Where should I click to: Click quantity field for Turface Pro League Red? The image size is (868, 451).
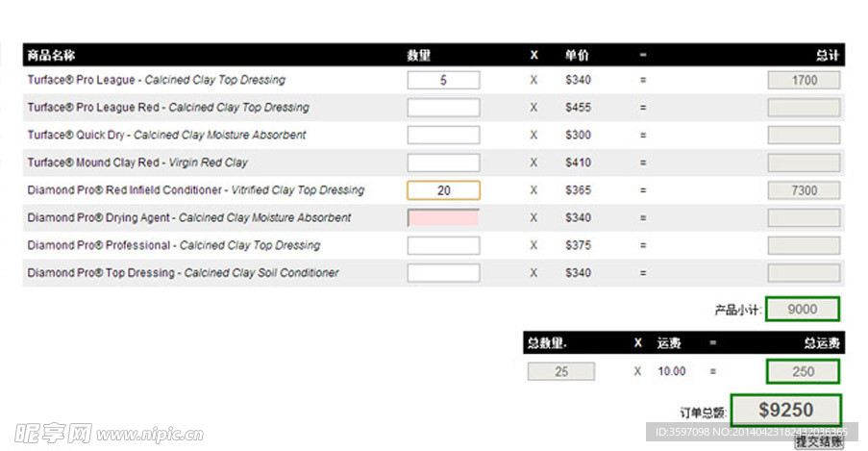tap(443, 108)
